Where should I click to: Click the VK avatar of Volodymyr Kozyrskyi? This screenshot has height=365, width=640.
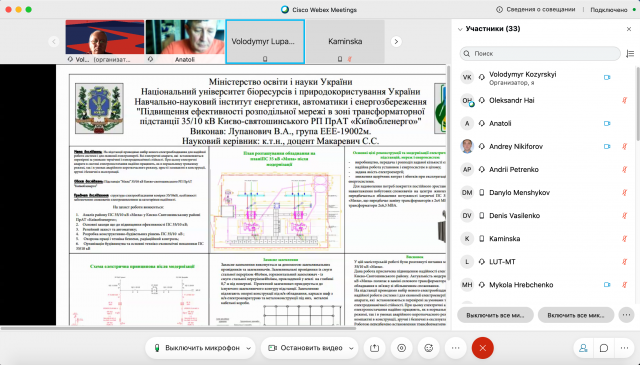point(467,77)
